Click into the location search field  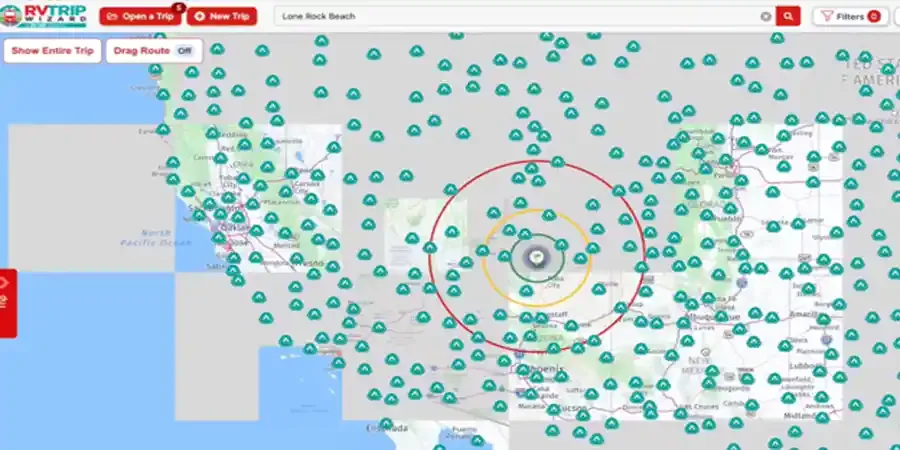point(519,16)
